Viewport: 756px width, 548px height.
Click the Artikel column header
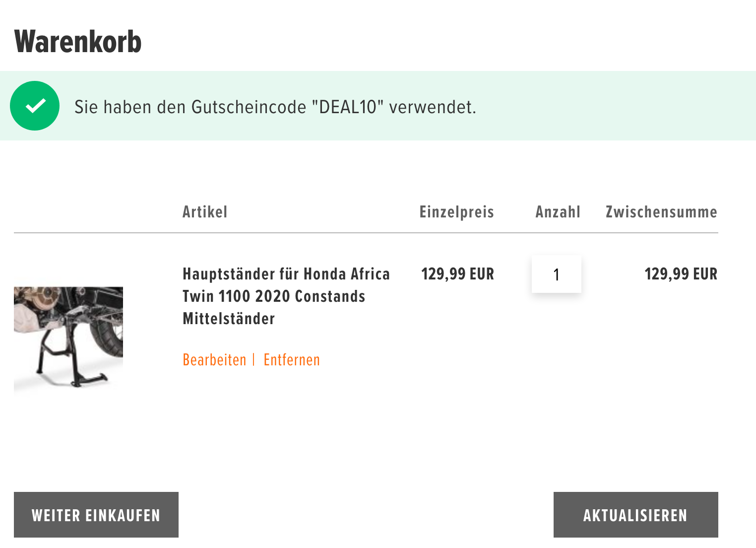[x=205, y=212]
